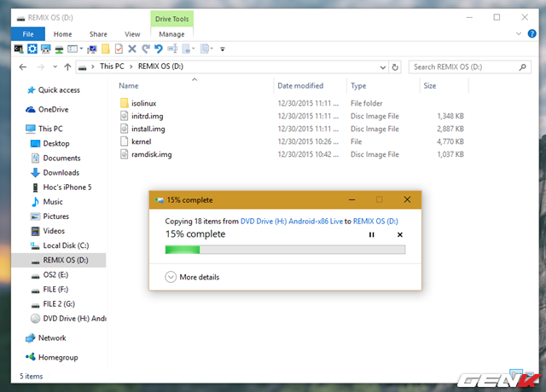Screen dimensions: 546x392
Task: Switch to the Home ribbon tab
Action: pos(62,34)
